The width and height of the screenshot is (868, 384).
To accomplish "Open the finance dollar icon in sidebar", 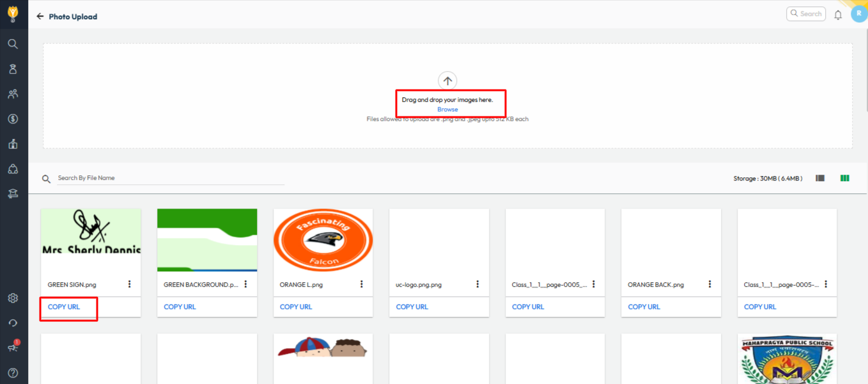I will 13,119.
